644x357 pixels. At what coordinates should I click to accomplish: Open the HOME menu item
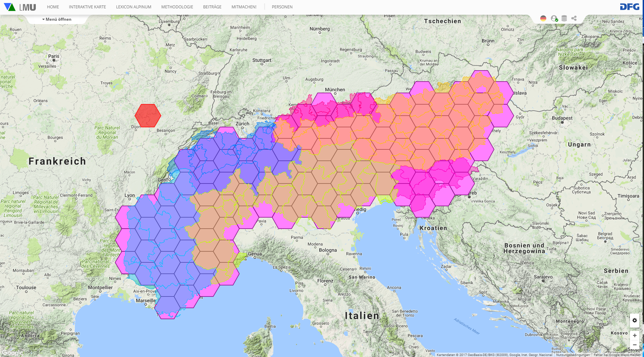pyautogui.click(x=53, y=7)
